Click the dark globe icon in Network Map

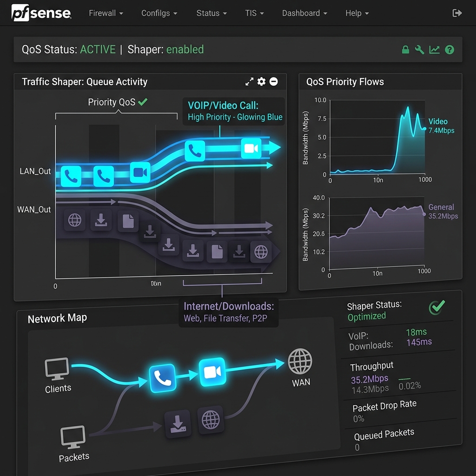point(211,420)
